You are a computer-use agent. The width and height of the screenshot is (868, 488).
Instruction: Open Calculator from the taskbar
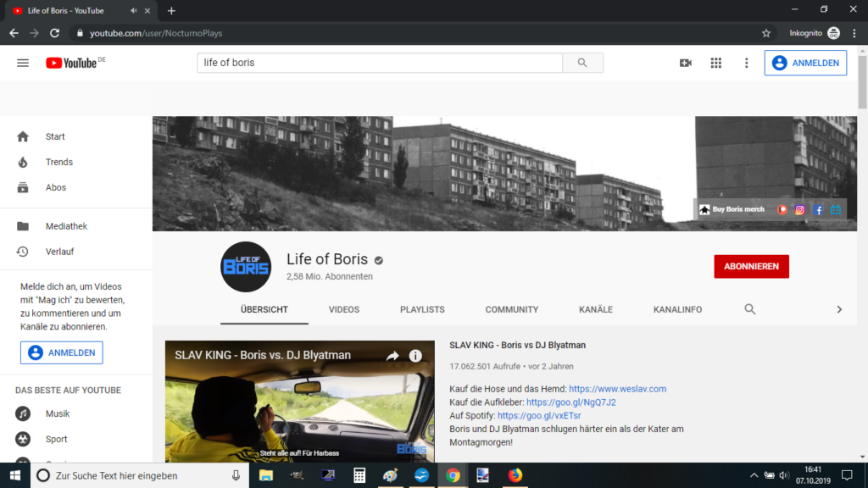[x=359, y=475]
